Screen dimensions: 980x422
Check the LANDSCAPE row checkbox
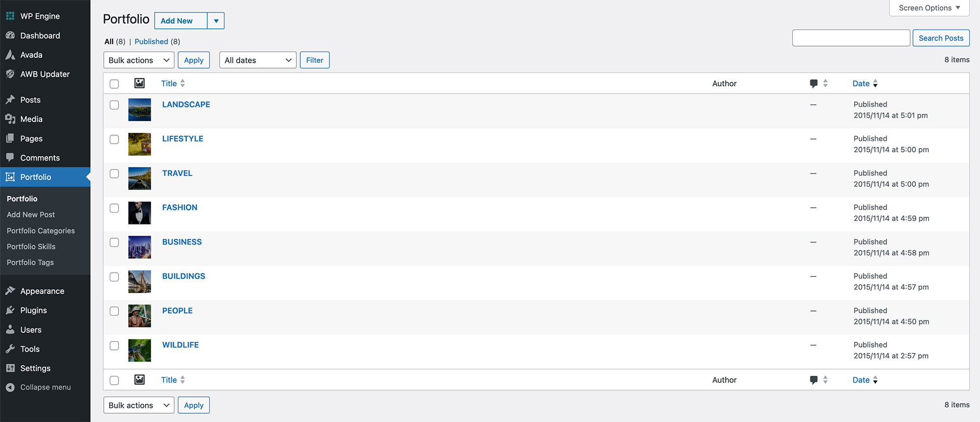click(114, 105)
